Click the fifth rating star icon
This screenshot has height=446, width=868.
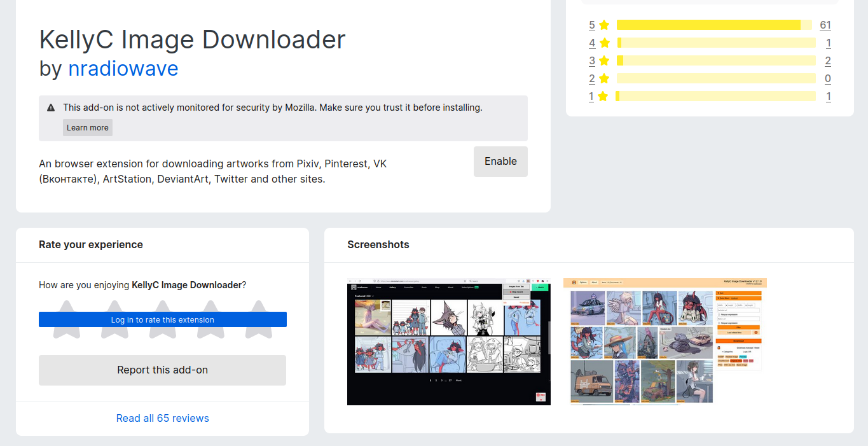point(259,319)
